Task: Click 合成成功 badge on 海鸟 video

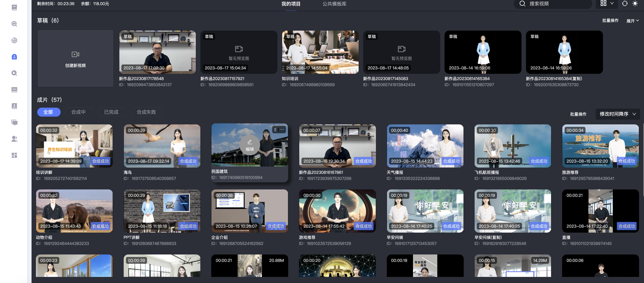Action: [x=188, y=161]
